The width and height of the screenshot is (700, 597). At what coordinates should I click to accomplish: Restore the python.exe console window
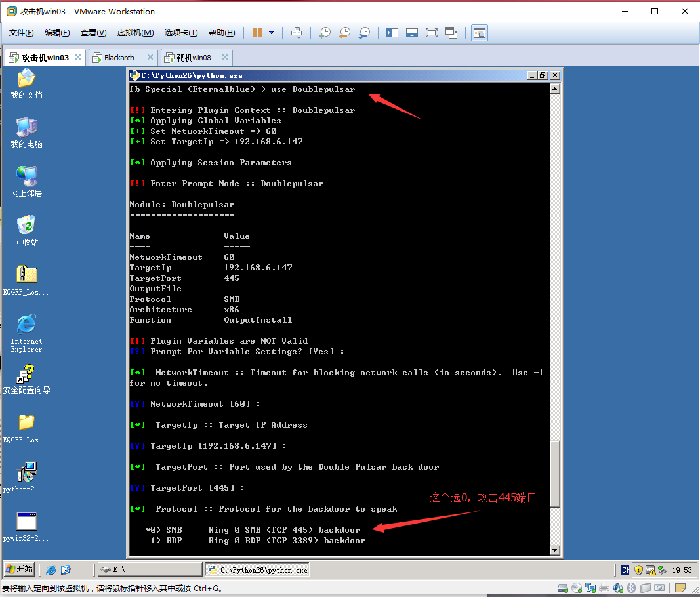[543, 75]
